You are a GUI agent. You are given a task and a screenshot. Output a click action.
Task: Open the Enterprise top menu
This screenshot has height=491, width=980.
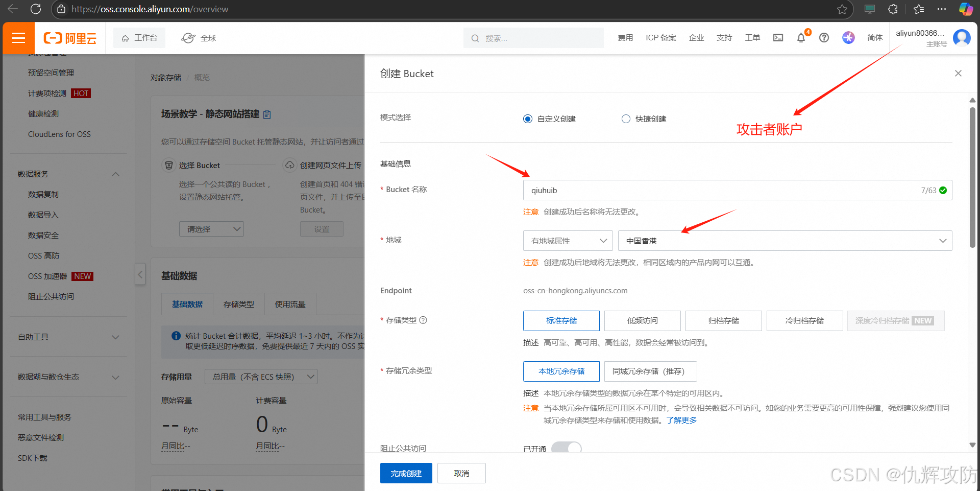(x=696, y=38)
